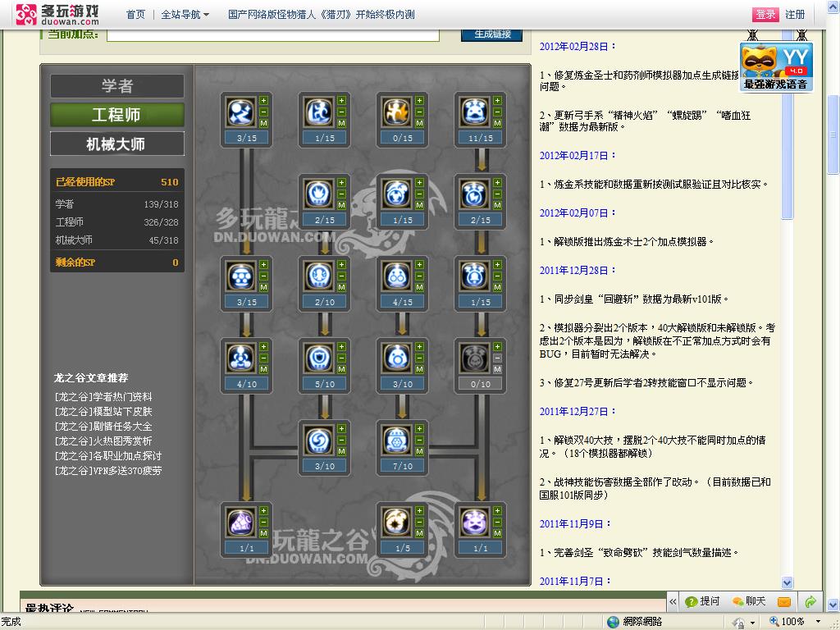Switch to the 学者 skill tab
The image size is (840, 630).
(x=117, y=85)
